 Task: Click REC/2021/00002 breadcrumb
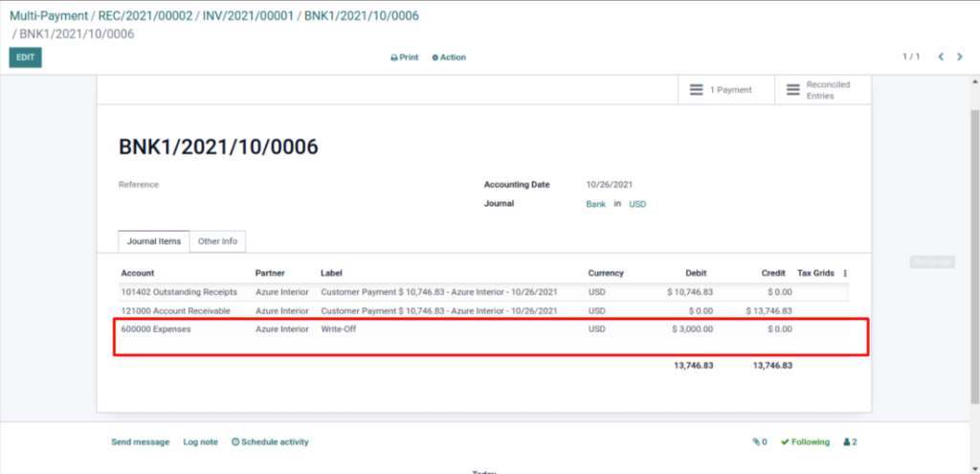tap(145, 15)
